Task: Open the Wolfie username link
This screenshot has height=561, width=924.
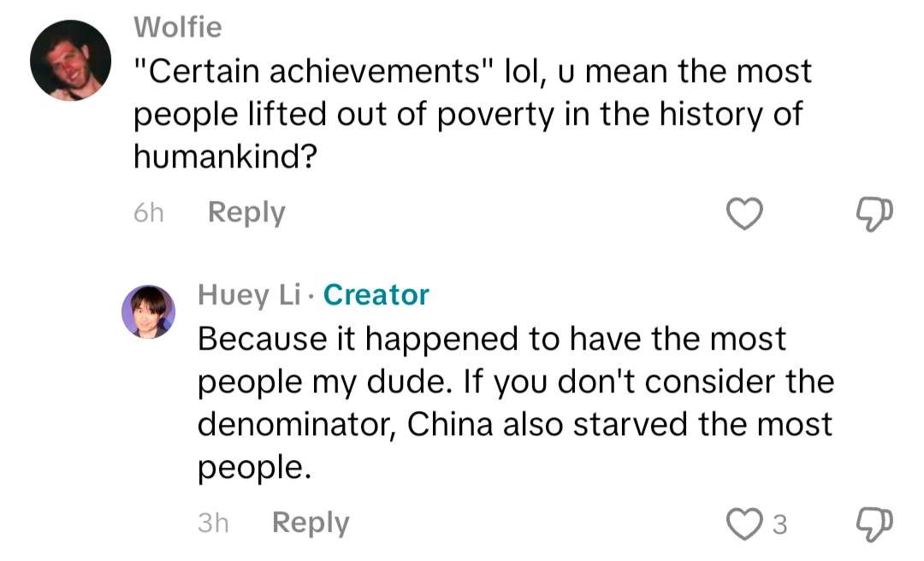Action: (x=178, y=27)
